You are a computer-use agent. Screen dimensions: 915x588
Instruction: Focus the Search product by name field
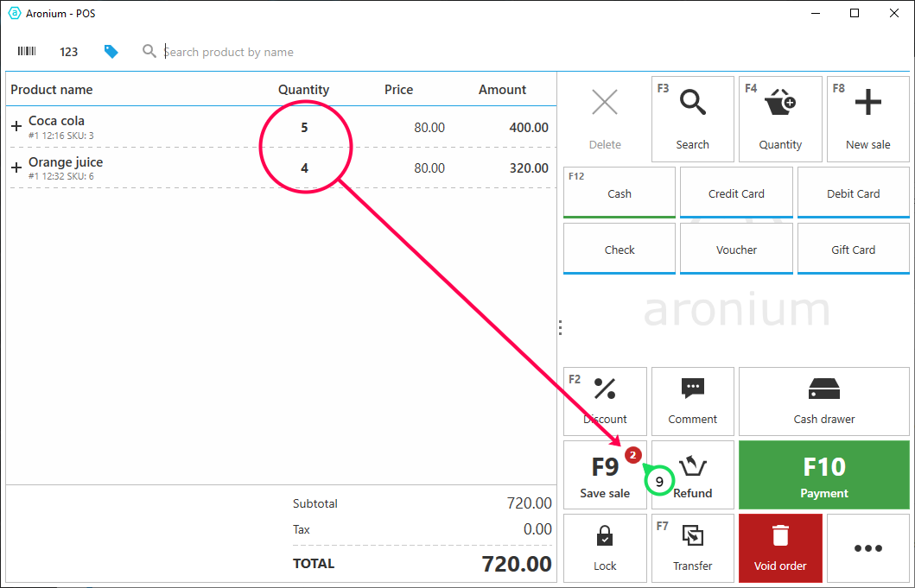(346, 52)
